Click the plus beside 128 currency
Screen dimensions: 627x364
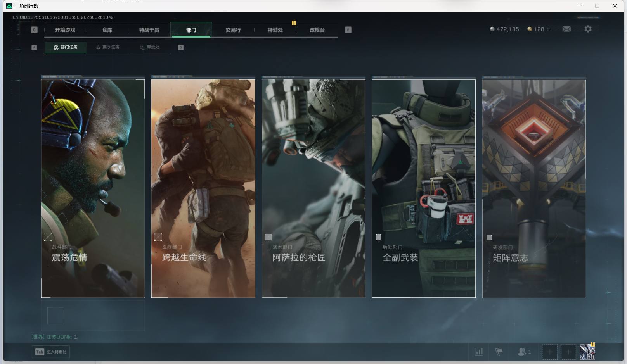(548, 29)
